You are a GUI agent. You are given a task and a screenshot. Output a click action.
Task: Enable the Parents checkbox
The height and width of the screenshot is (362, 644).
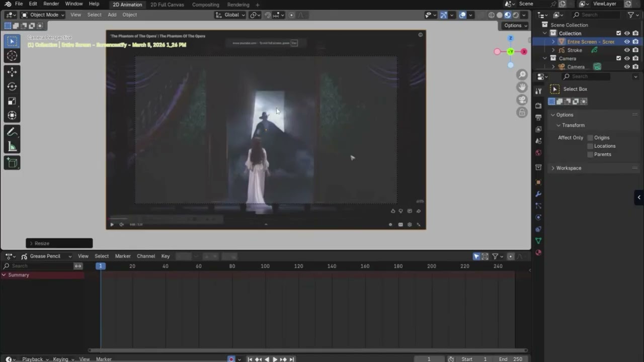[591, 154]
